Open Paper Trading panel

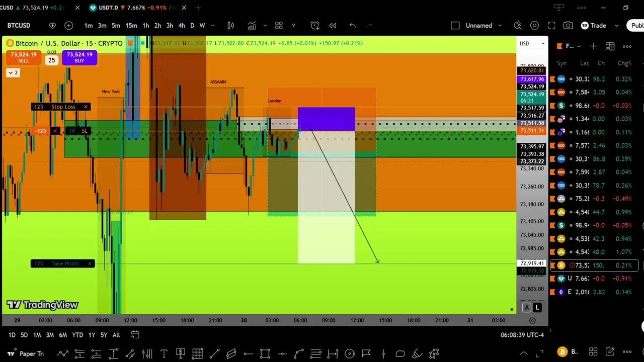27,353
